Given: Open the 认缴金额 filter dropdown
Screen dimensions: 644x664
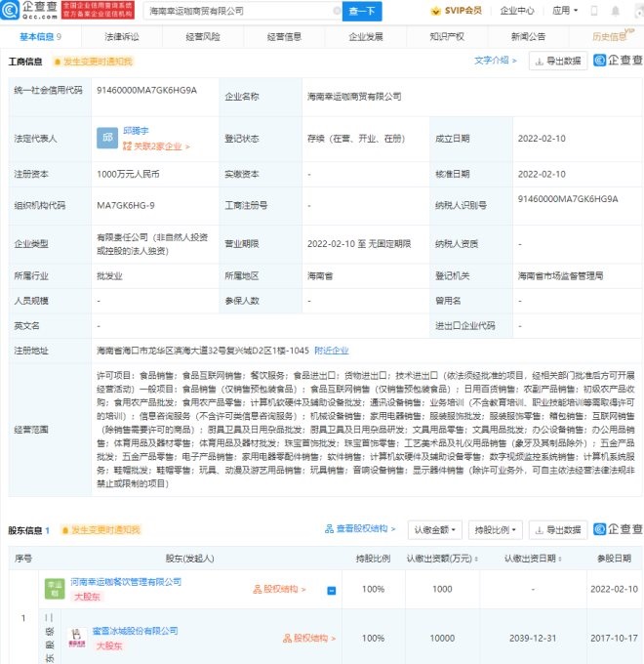Looking at the screenshot, I should 435,530.
